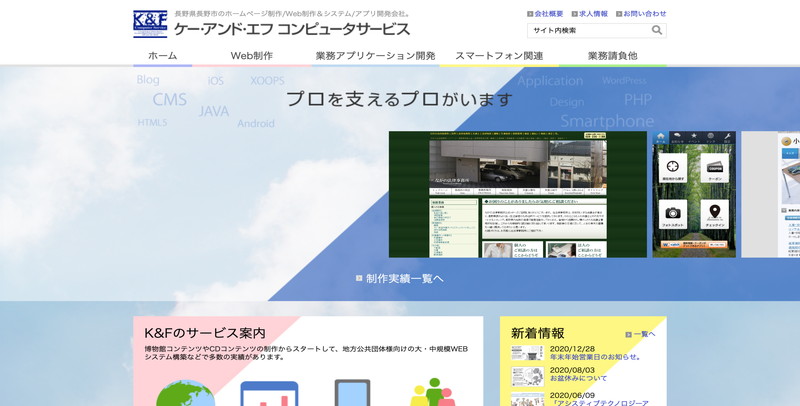This screenshot has height=406, width=800.
Task: Follow the 求人情報 header link
Action: (x=593, y=14)
